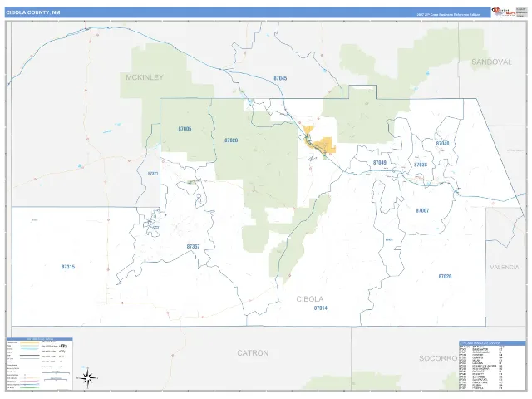Select ZIP code label 87020

(x=231, y=140)
